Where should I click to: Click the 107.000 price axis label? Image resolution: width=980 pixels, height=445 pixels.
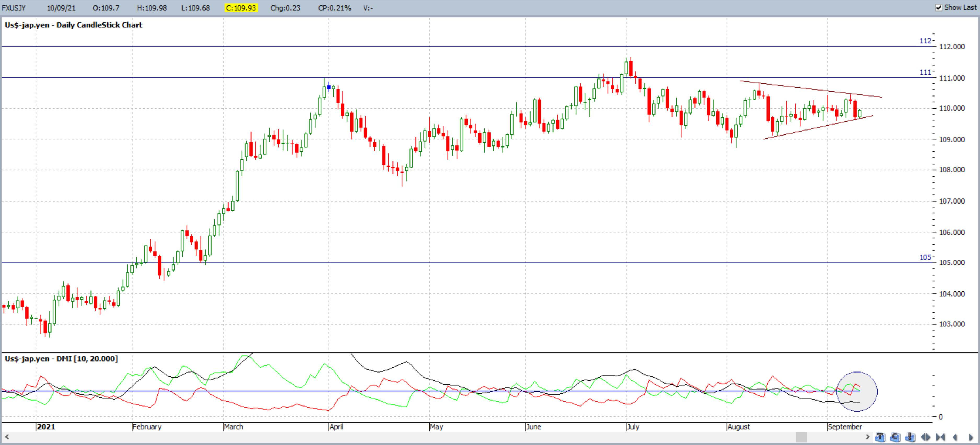pyautogui.click(x=952, y=201)
